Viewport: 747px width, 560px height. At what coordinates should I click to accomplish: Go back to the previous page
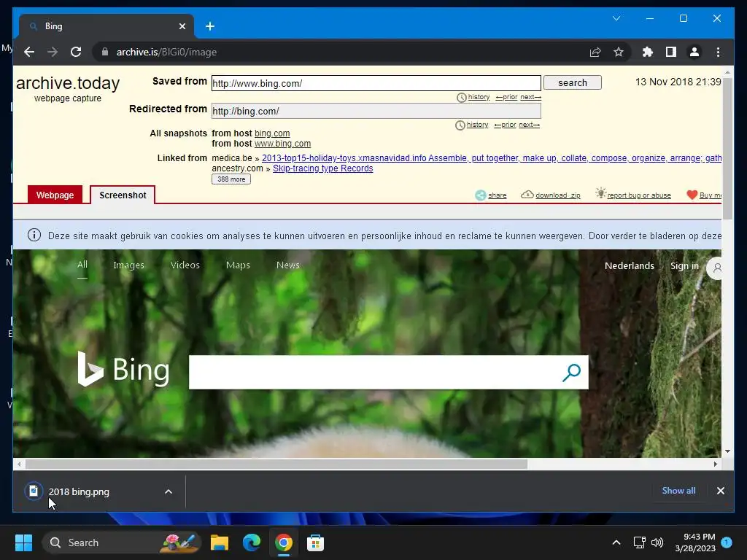click(29, 52)
